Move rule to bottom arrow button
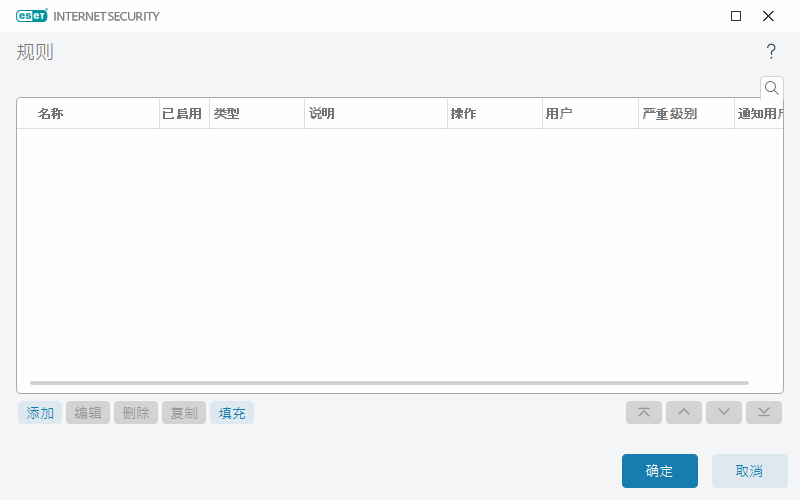800x500 pixels. pos(764,412)
